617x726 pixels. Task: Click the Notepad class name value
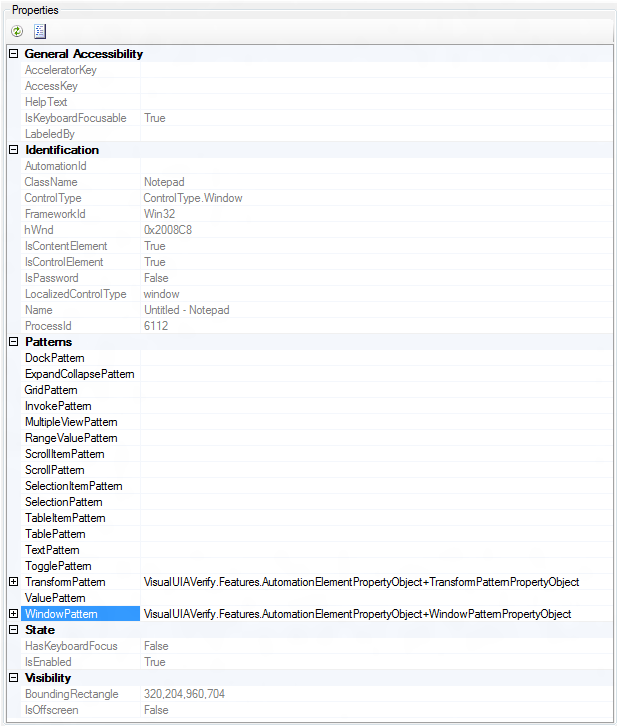164,182
